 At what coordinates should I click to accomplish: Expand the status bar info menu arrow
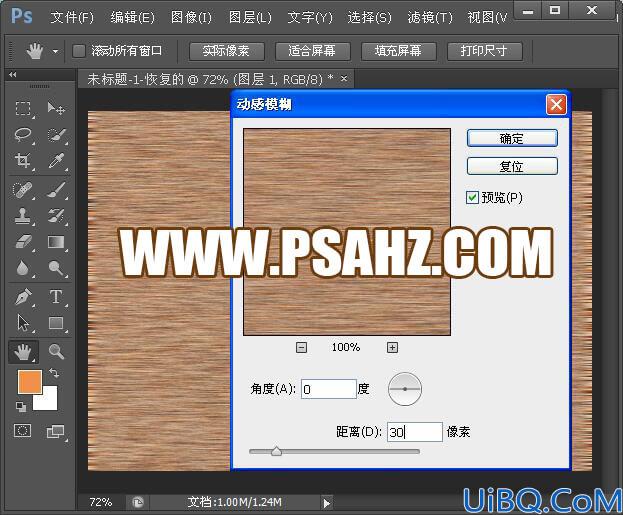(327, 503)
